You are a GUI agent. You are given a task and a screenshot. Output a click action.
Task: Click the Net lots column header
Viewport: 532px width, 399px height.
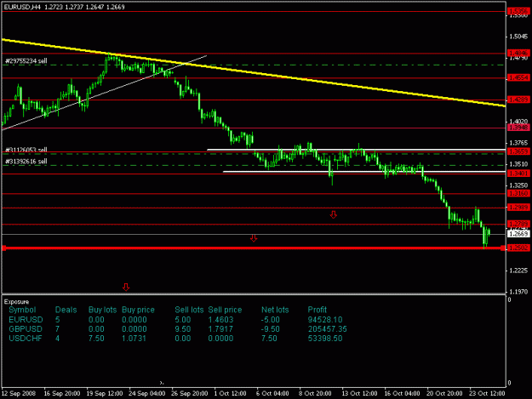click(x=275, y=310)
